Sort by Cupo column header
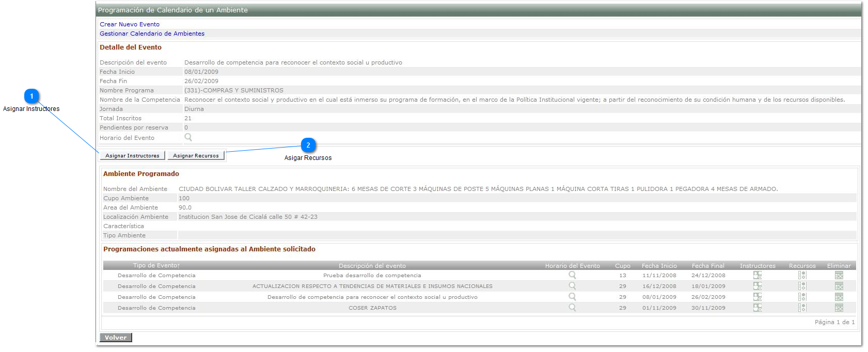The image size is (868, 352). click(623, 266)
